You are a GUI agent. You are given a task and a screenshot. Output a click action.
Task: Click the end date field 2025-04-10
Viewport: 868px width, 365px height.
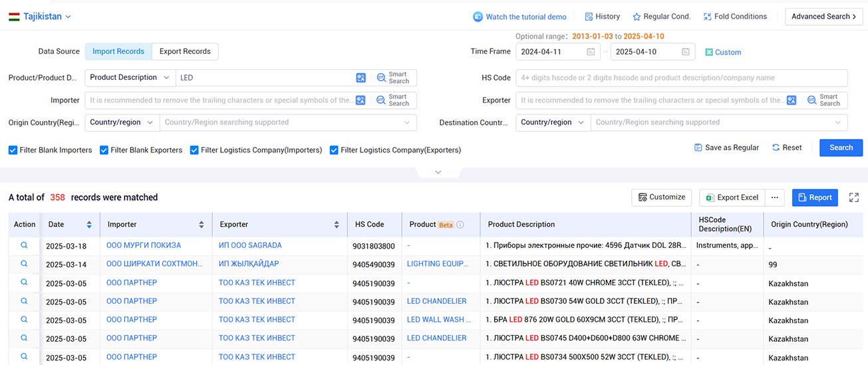point(653,52)
